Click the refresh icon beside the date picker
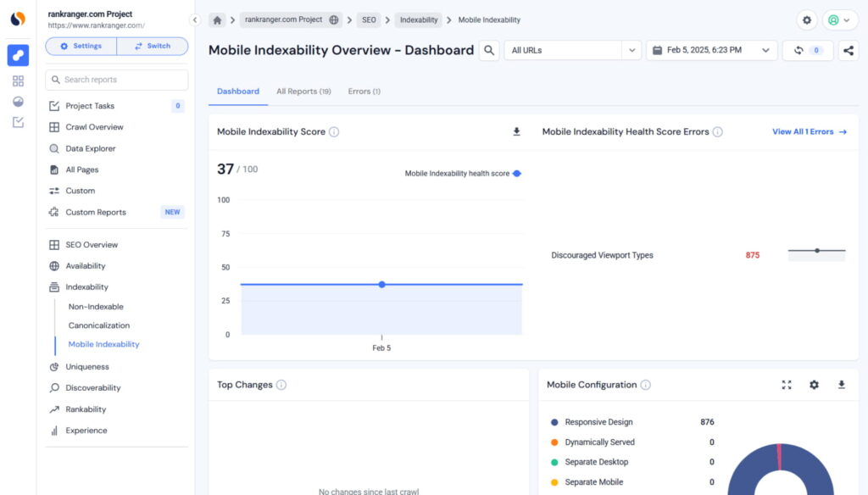 click(798, 51)
